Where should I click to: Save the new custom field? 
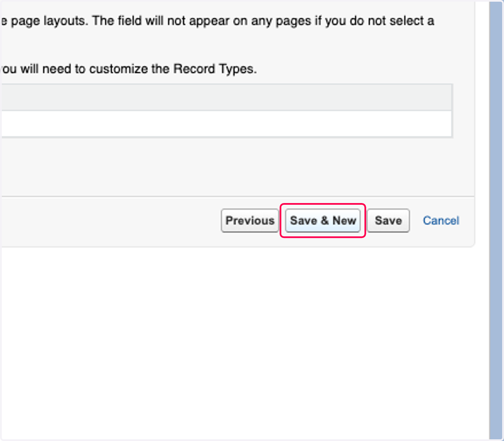[x=388, y=220]
